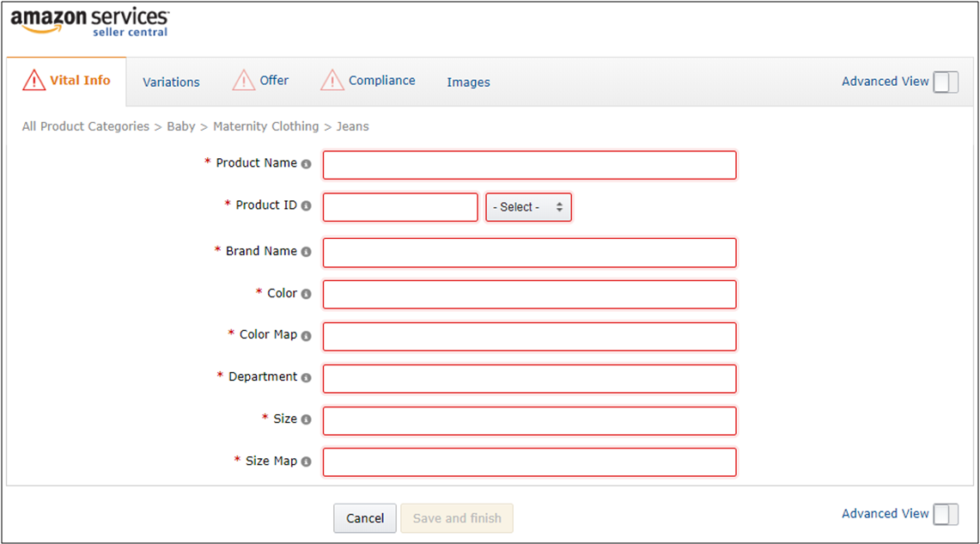Screen dimensions: 980x544
Task: Go to the Compliance tab
Action: 381,81
